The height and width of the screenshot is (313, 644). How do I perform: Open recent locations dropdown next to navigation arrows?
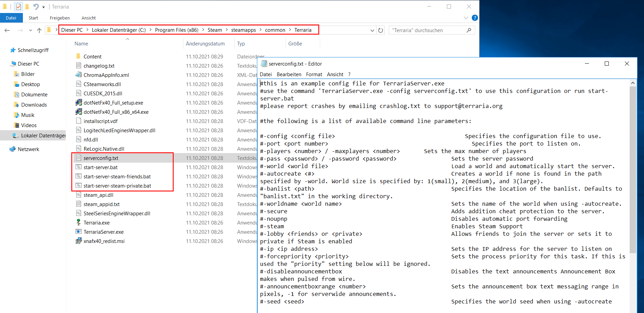pos(30,30)
